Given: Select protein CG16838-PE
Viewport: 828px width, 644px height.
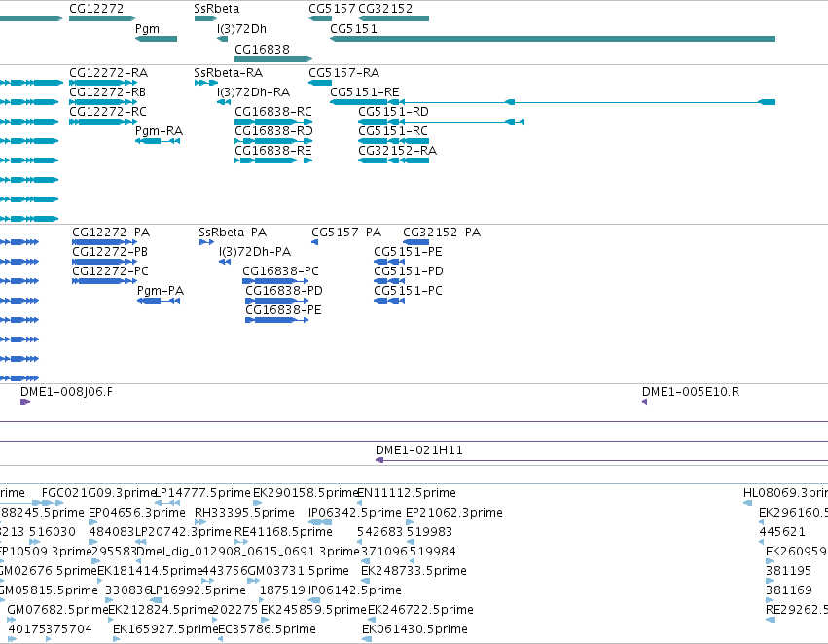Looking at the screenshot, I should (276, 320).
